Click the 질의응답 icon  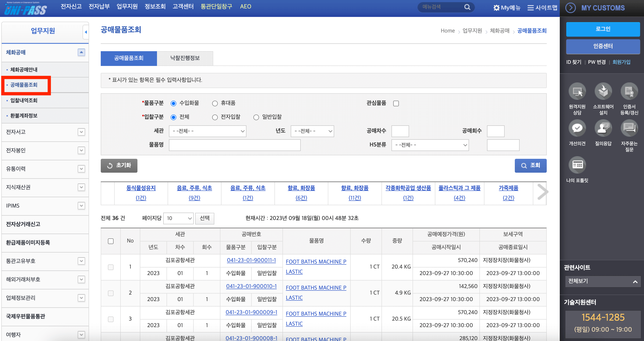click(x=603, y=128)
